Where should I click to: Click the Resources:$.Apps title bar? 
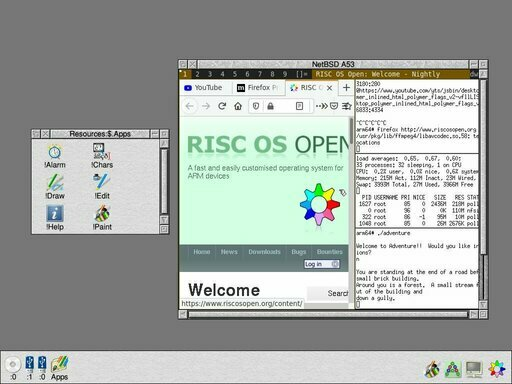click(100, 134)
